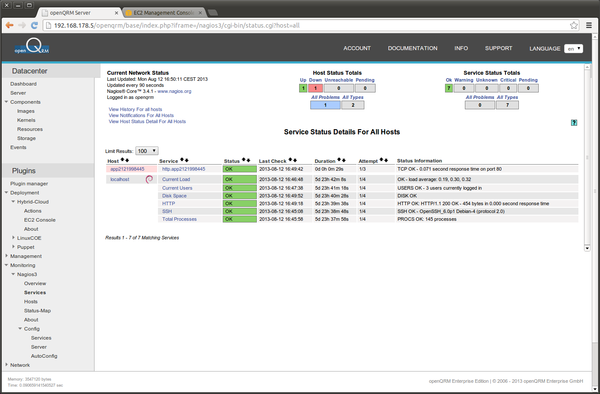This screenshot has width=600, height=394.
Task: Collapse the Monitoring tree node
Action: pyautogui.click(x=7, y=265)
